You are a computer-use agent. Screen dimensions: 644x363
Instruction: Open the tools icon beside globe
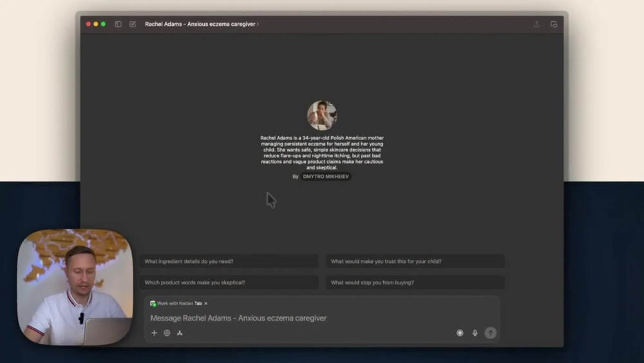tap(180, 333)
